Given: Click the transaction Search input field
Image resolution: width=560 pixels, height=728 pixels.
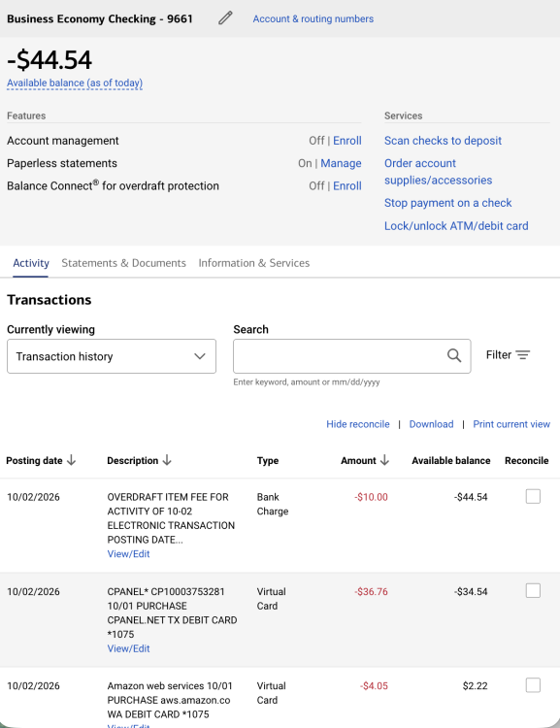Looking at the screenshot, I should [x=352, y=356].
